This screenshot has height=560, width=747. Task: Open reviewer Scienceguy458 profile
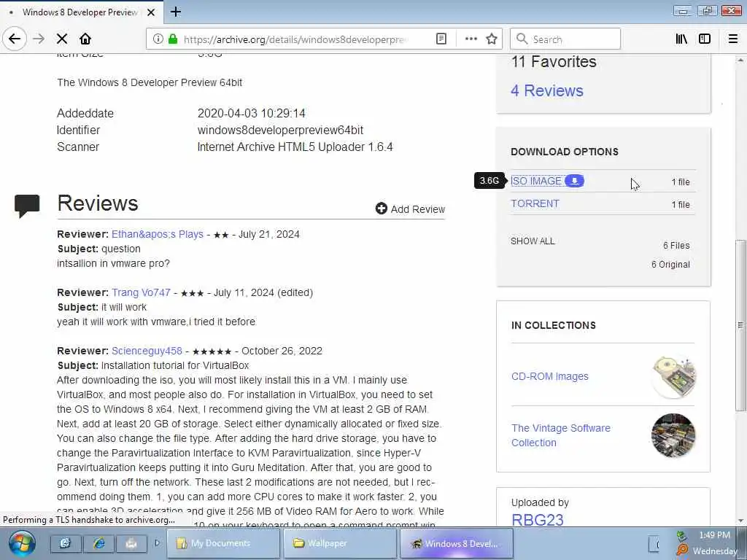tap(147, 351)
